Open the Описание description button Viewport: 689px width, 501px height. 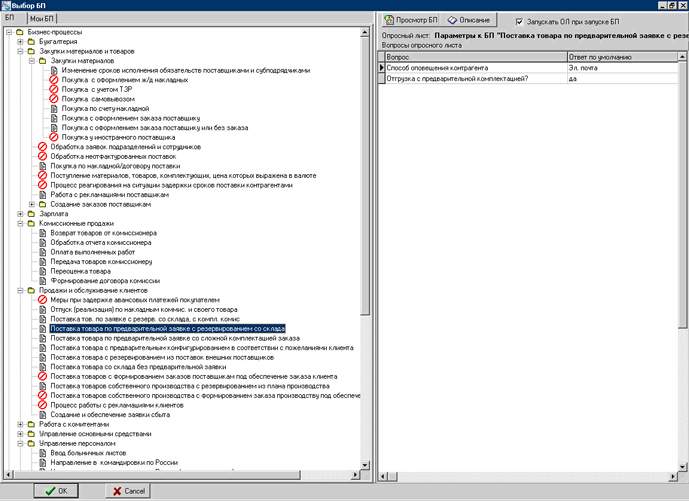468,20
